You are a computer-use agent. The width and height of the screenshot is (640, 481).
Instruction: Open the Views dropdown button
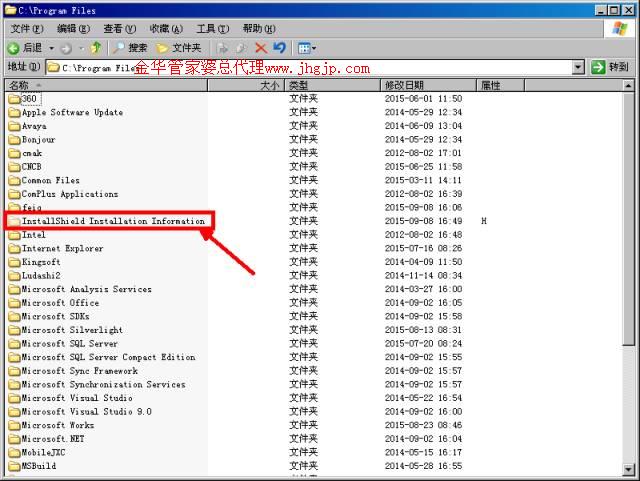[x=307, y=48]
